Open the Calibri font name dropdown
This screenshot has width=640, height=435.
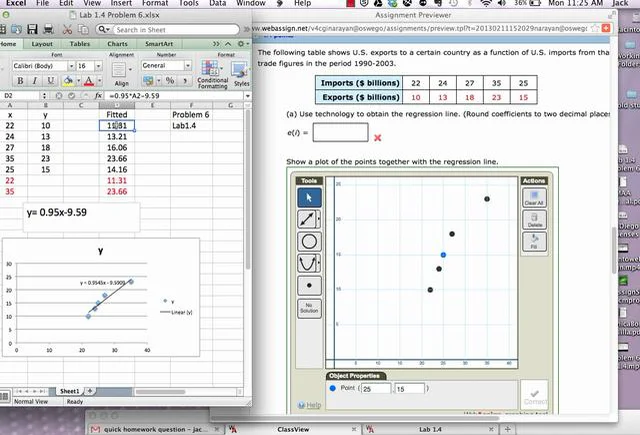point(71,66)
